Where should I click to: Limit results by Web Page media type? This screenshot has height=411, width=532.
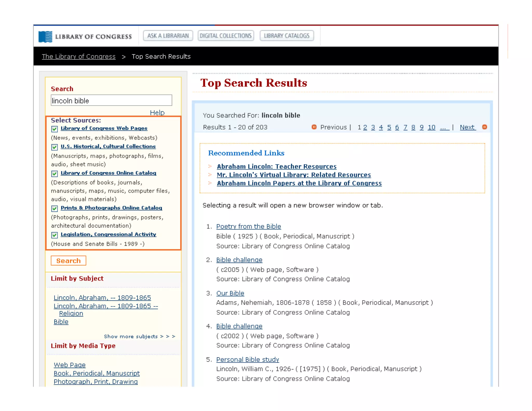[70, 365]
